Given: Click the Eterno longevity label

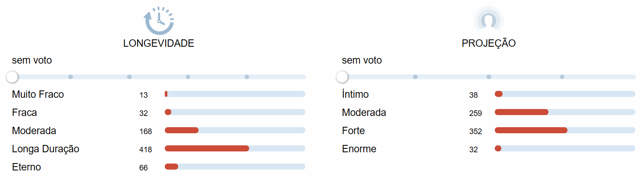Looking at the screenshot, I should point(26,167).
